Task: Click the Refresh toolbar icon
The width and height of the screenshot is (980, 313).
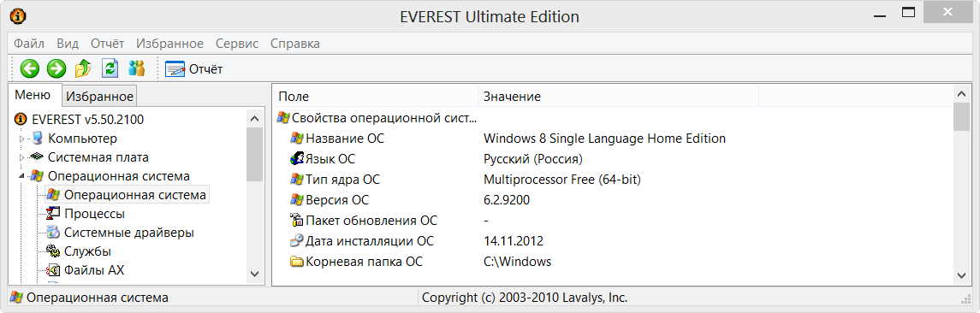Action: point(110,68)
